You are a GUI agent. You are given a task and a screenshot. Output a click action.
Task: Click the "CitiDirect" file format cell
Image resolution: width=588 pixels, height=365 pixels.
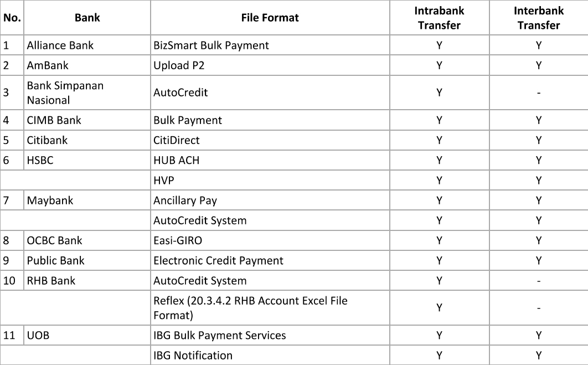[176, 140]
